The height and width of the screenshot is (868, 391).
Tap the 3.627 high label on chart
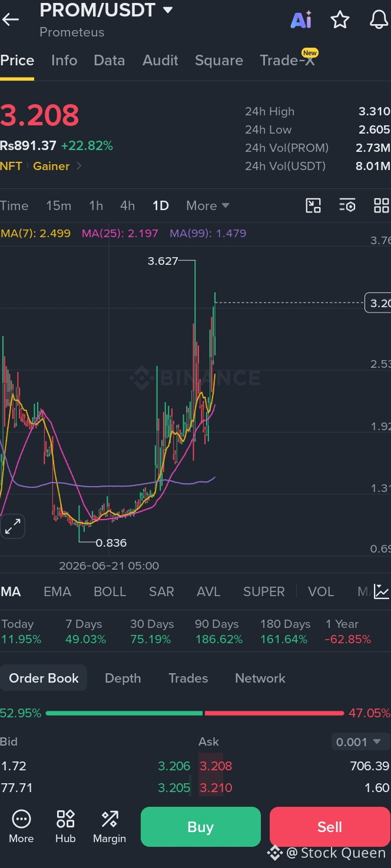[x=163, y=261]
